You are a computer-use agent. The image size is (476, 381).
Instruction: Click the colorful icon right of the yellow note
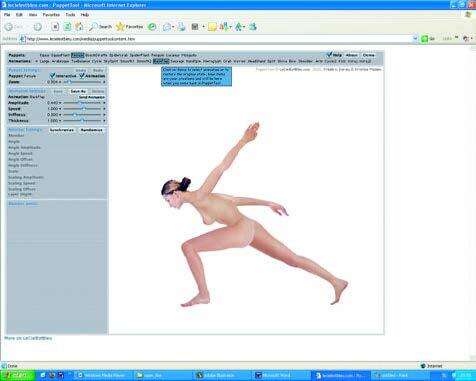tap(225, 27)
